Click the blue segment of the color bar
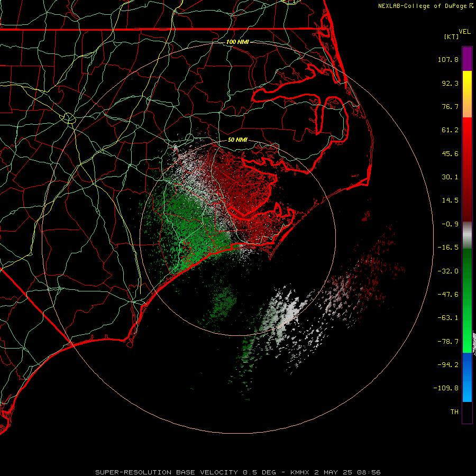This screenshot has width=476, height=476. tap(467, 377)
